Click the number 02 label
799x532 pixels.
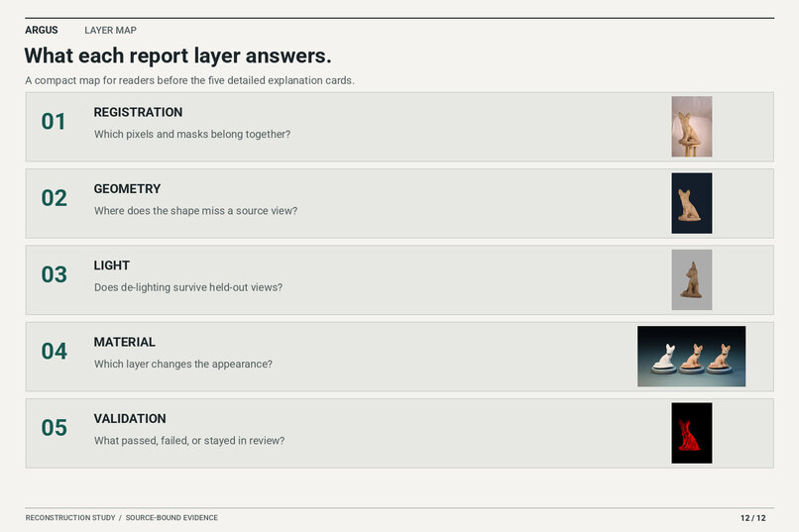(54, 198)
